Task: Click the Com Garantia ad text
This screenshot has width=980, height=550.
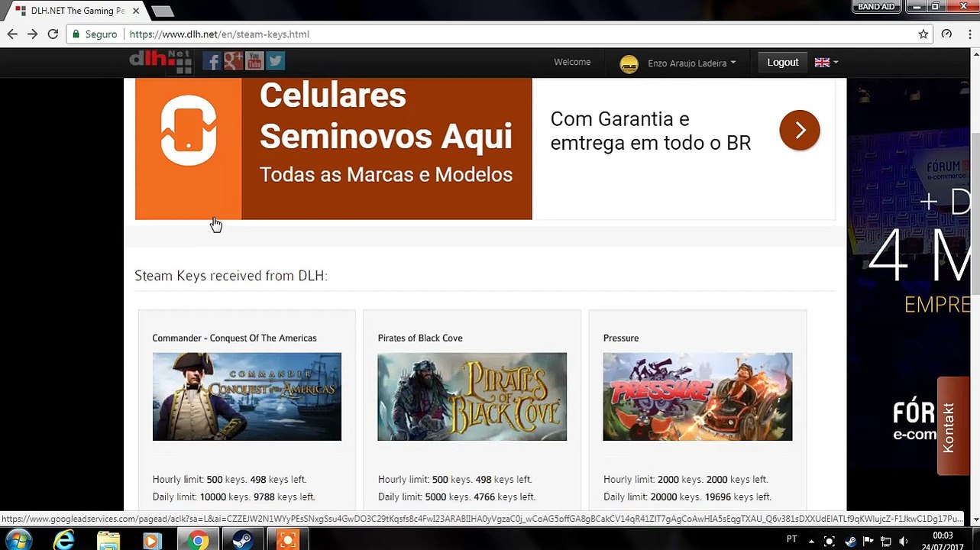Action: [650, 131]
